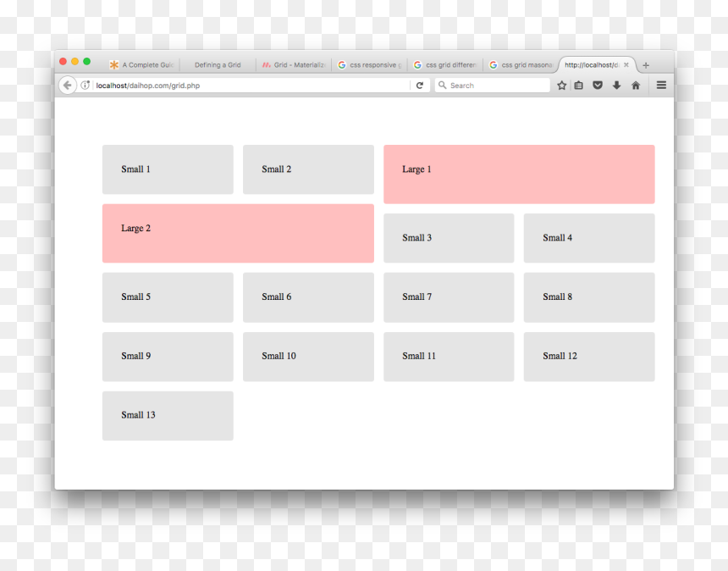Click the Small 6 grid box
This screenshot has height=571, width=728.
[308, 297]
